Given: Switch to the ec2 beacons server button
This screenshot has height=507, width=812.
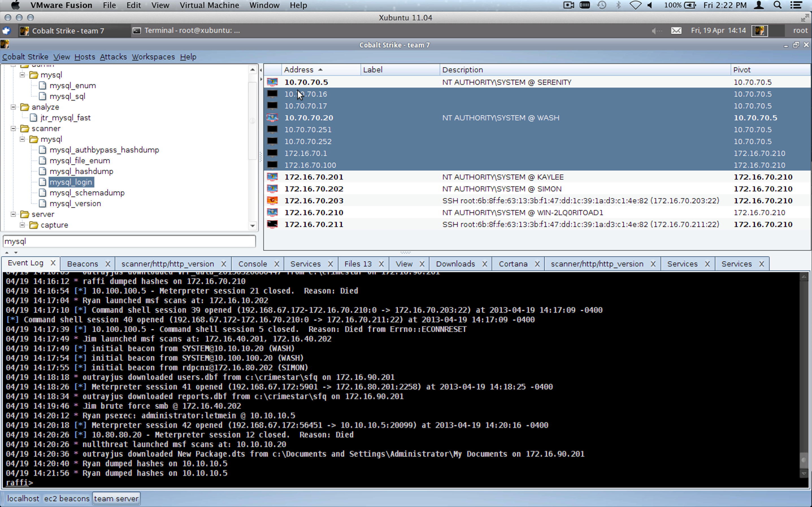Looking at the screenshot, I should click(67, 499).
